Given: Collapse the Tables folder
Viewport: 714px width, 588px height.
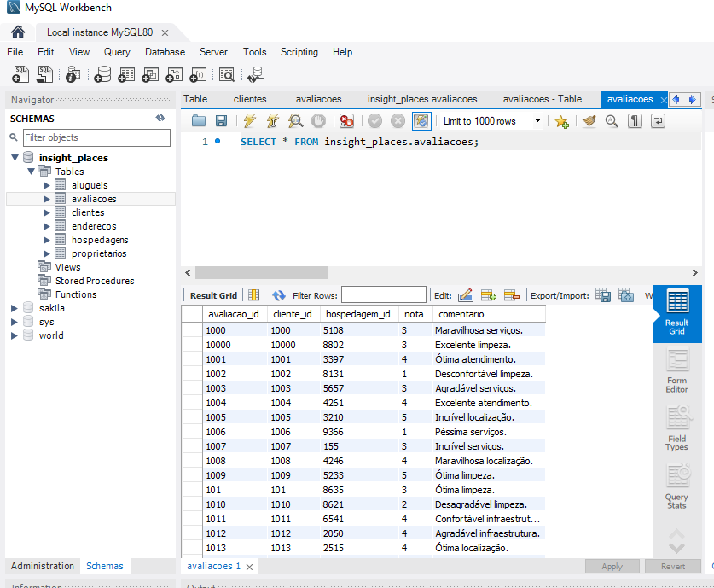Looking at the screenshot, I should tap(31, 172).
